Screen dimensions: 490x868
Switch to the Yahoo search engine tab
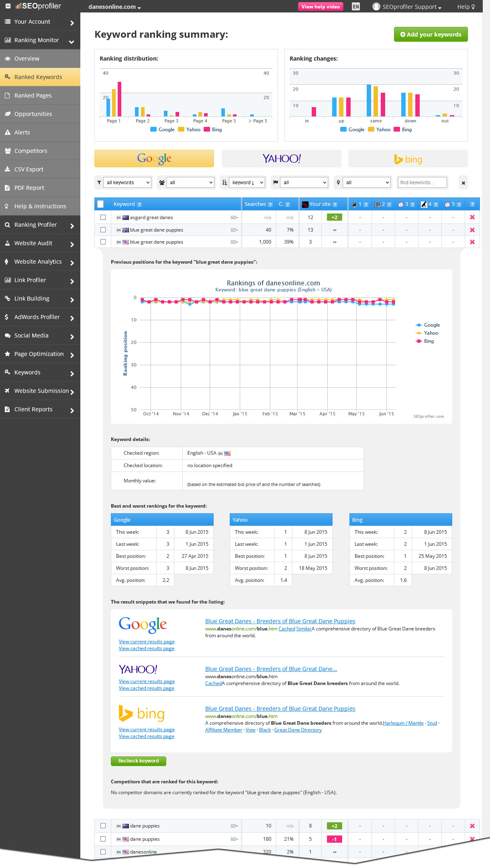(x=281, y=159)
